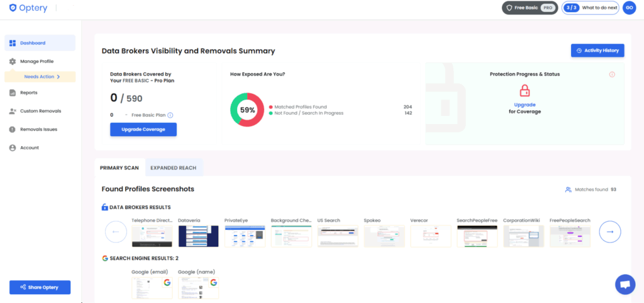644x303 pixels.
Task: Click the Account person icon
Action: 13,147
